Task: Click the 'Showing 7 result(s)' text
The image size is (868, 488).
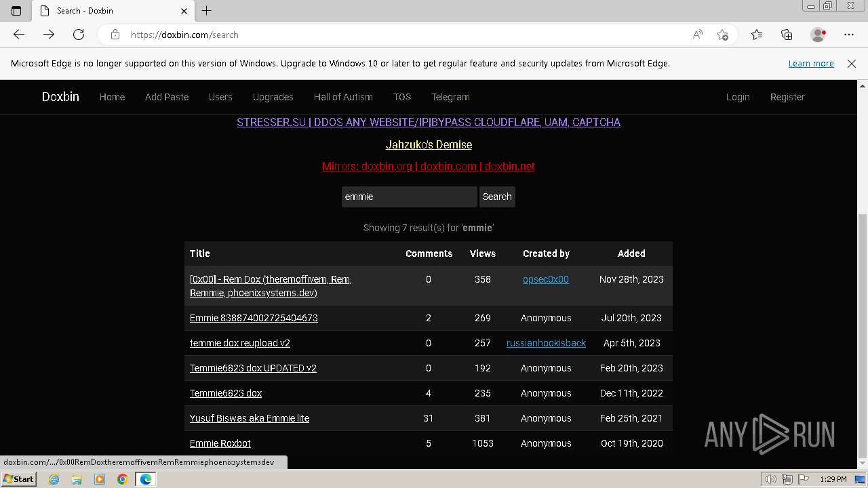Action: (429, 228)
